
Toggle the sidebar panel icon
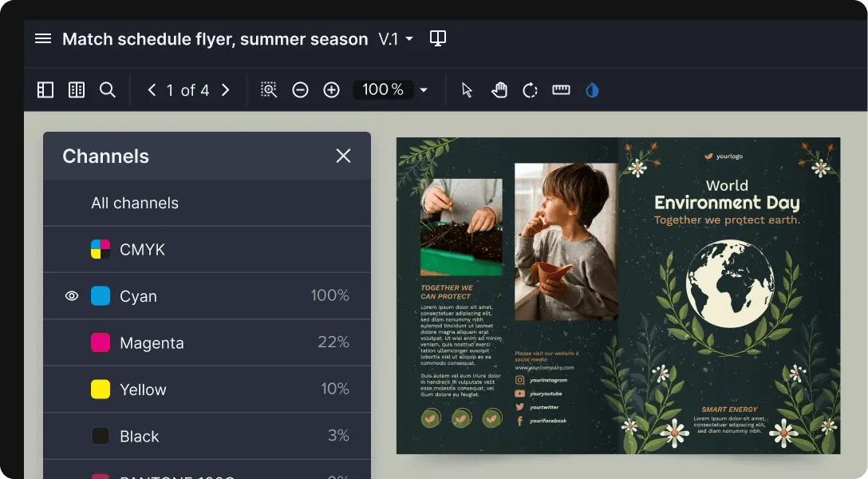pos(45,90)
